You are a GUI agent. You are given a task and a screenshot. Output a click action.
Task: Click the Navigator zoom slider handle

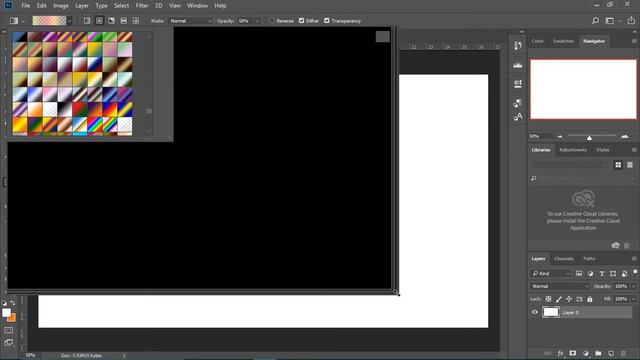click(589, 138)
